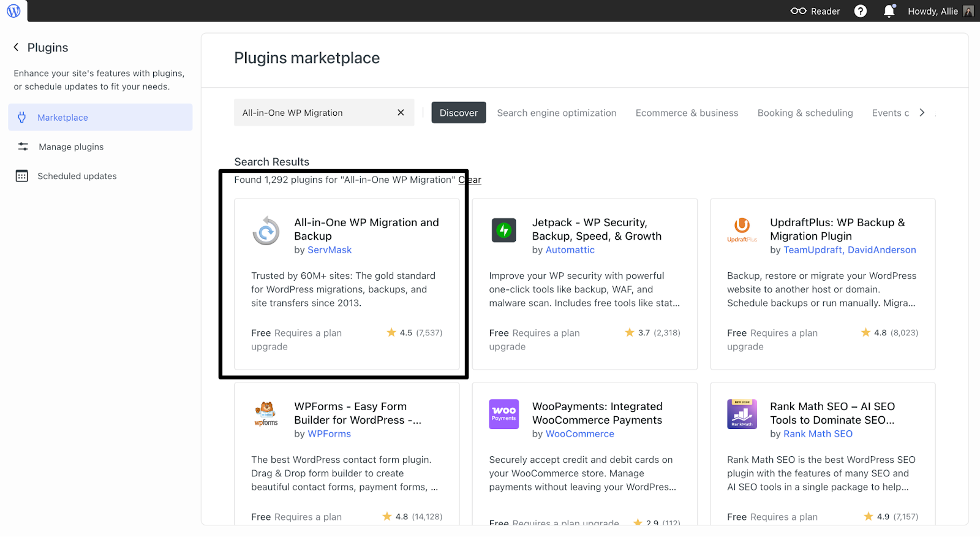Click the star rating on Rank Math SEO card
This screenshot has width=980, height=537.
[891, 517]
